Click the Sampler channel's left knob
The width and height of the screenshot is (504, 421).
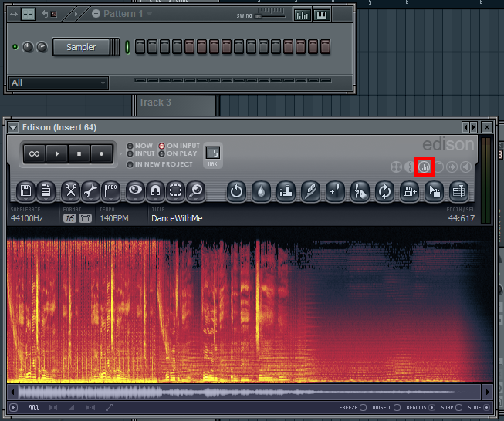[28, 47]
